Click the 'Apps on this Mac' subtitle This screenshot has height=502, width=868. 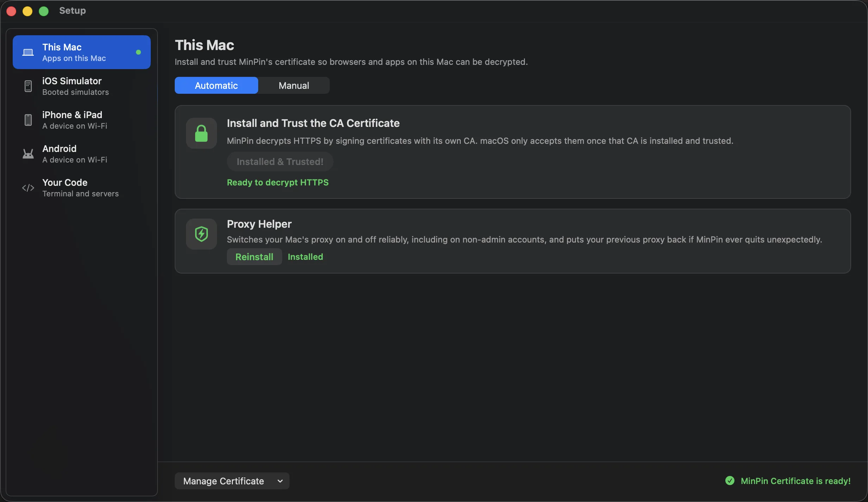tap(74, 58)
